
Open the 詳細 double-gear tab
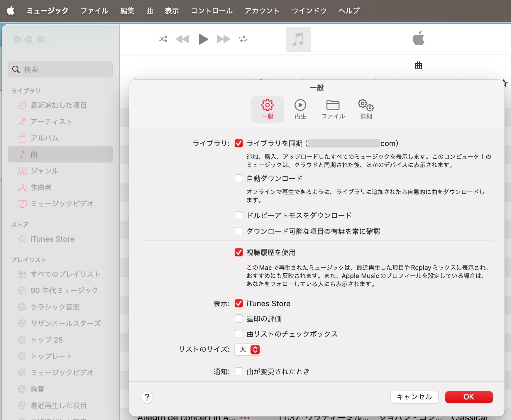366,109
